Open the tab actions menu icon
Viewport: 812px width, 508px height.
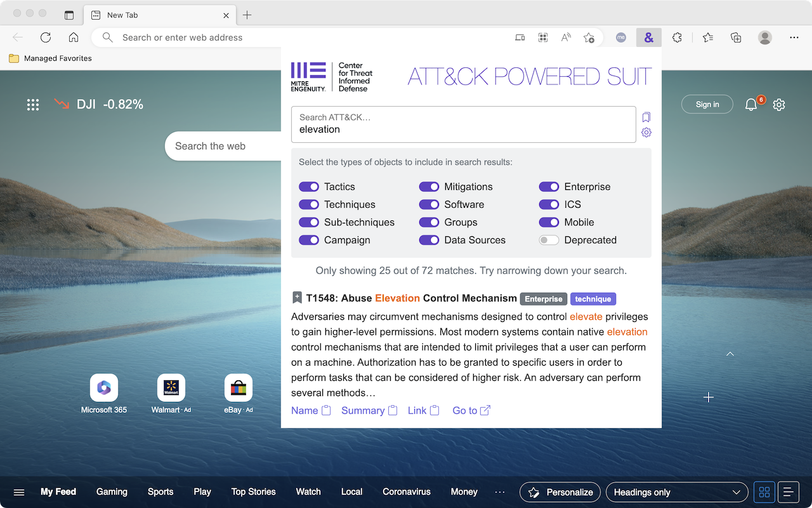(69, 15)
